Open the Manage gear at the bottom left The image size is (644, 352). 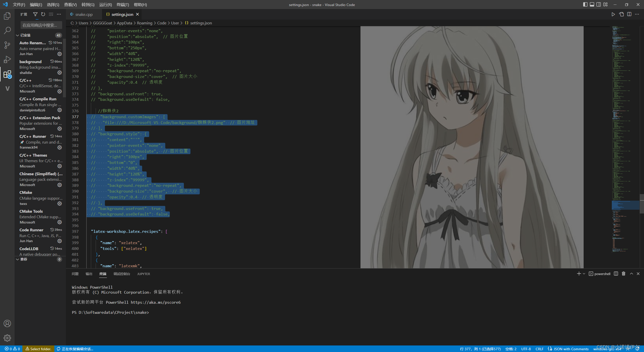click(7, 338)
